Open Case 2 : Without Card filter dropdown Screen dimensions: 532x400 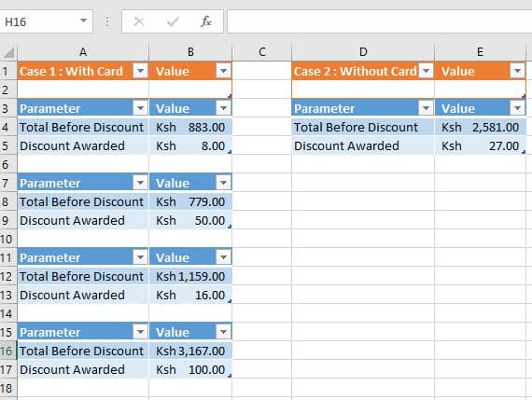[426, 71]
